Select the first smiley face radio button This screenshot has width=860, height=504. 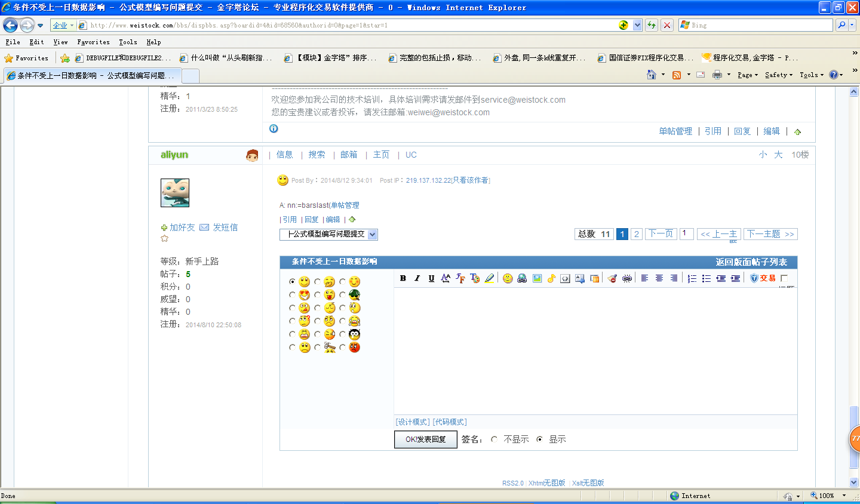tap(292, 282)
